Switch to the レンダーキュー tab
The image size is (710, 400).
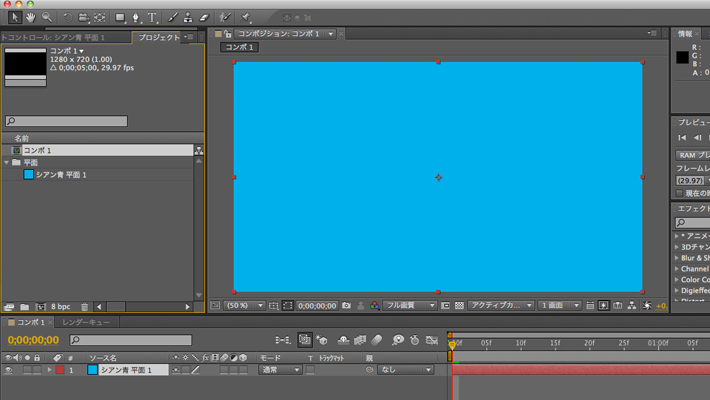click(84, 323)
